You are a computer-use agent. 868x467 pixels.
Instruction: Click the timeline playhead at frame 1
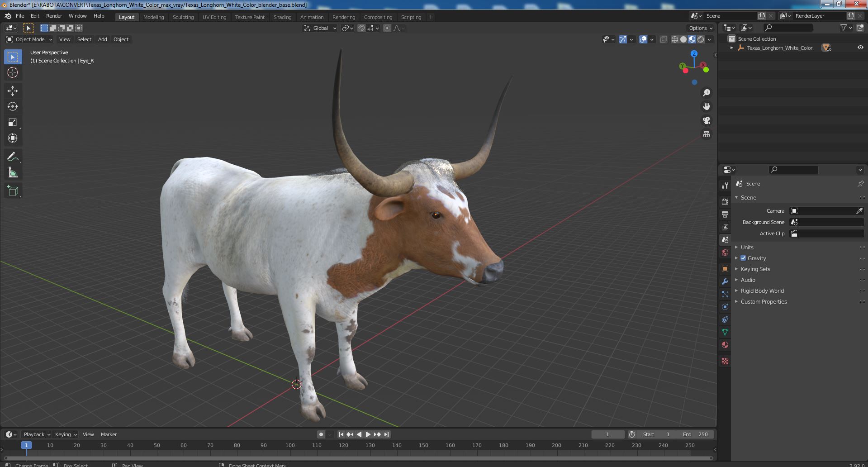pos(26,445)
